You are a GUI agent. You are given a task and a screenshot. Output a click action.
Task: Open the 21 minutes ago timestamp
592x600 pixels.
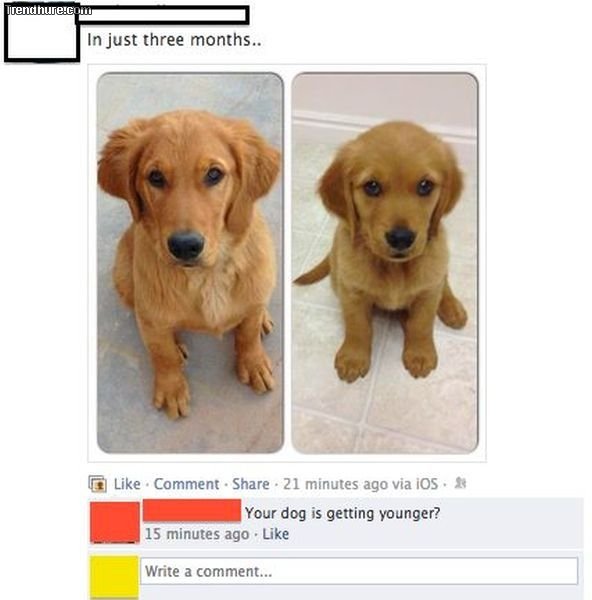[335, 484]
